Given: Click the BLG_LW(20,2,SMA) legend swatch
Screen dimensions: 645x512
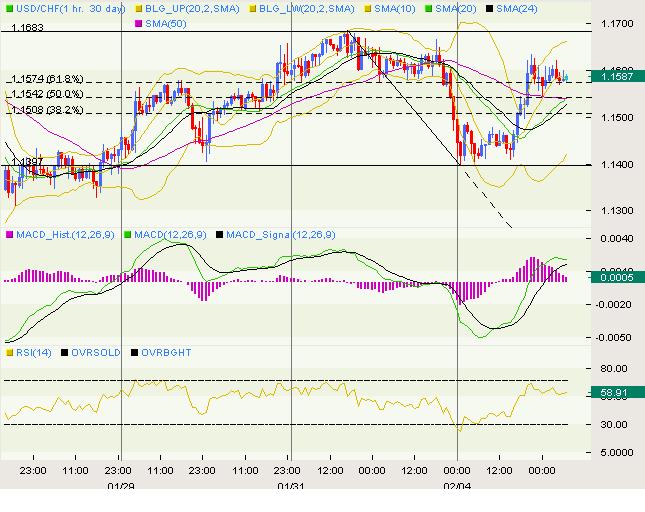Looking at the screenshot, I should point(253,9).
